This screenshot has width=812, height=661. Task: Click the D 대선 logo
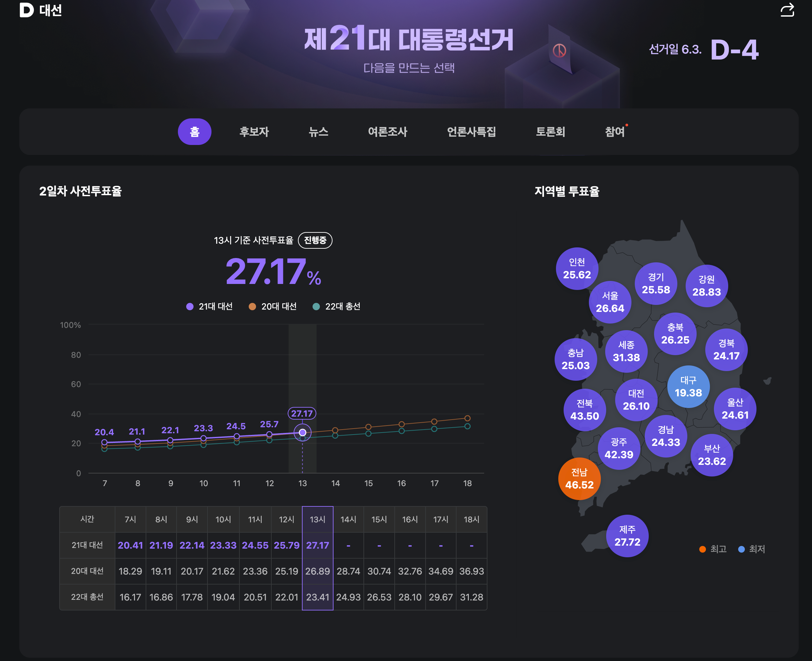[x=40, y=11]
